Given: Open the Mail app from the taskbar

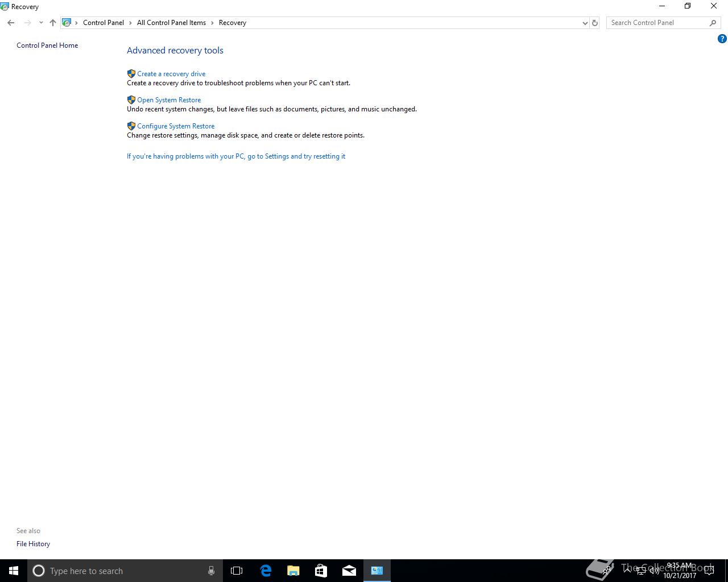Looking at the screenshot, I should pyautogui.click(x=349, y=571).
